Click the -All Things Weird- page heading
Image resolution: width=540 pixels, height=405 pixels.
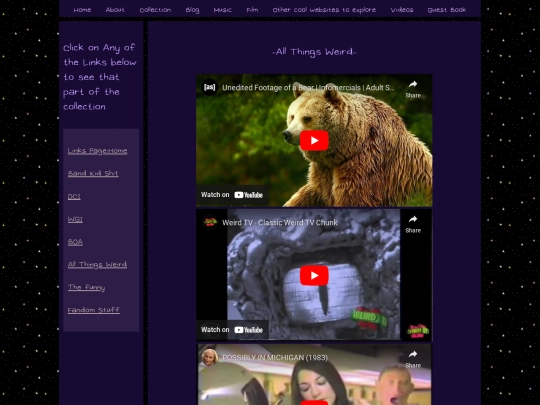coord(314,52)
